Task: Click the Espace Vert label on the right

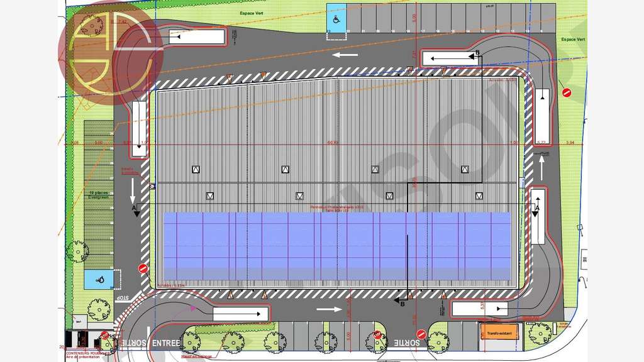Action: pos(573,40)
